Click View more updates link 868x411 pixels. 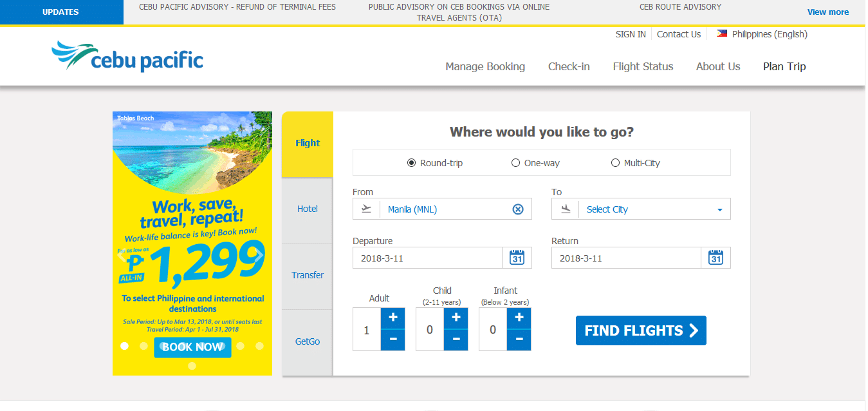828,12
